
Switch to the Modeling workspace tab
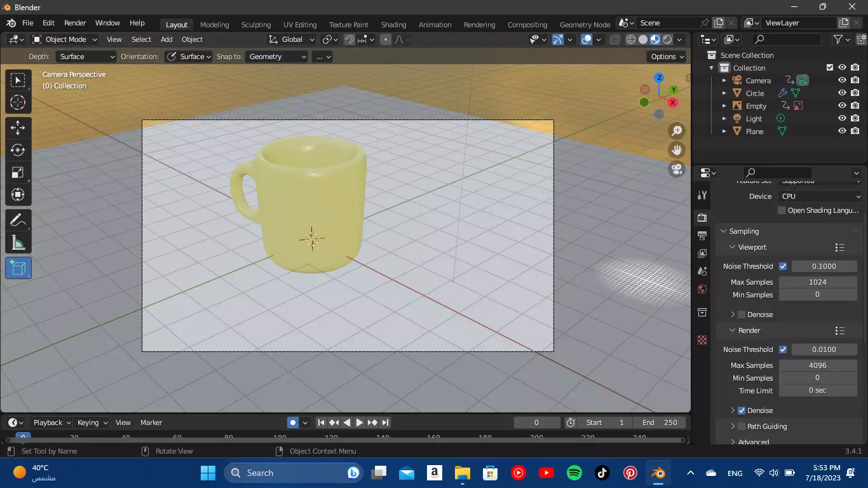214,25
